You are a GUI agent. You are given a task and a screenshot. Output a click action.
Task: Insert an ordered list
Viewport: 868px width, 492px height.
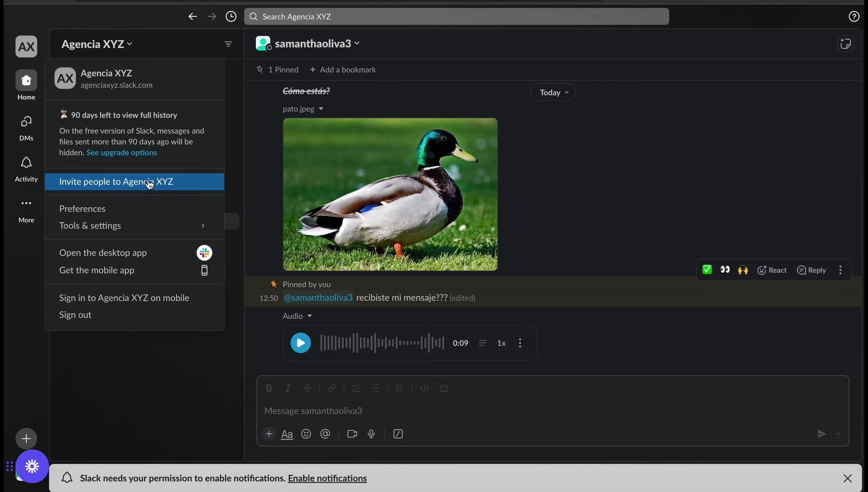tap(356, 388)
